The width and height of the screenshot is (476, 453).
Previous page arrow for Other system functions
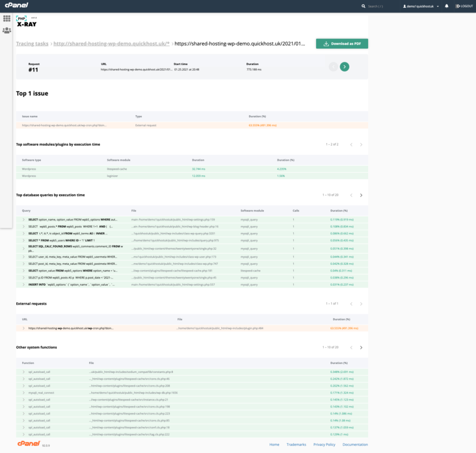351,347
